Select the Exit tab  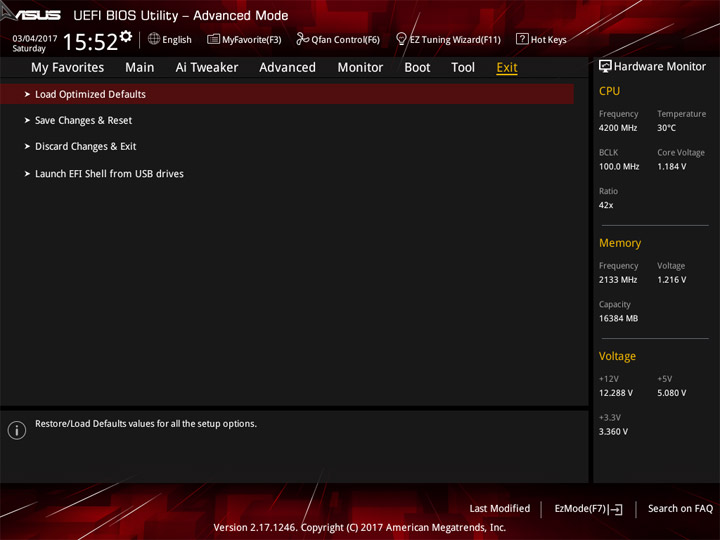(507, 68)
